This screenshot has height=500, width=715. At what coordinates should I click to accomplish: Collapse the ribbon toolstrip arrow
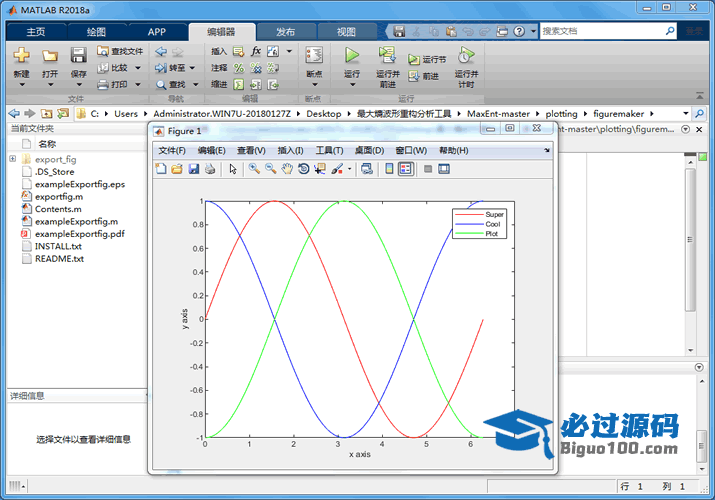click(x=699, y=95)
